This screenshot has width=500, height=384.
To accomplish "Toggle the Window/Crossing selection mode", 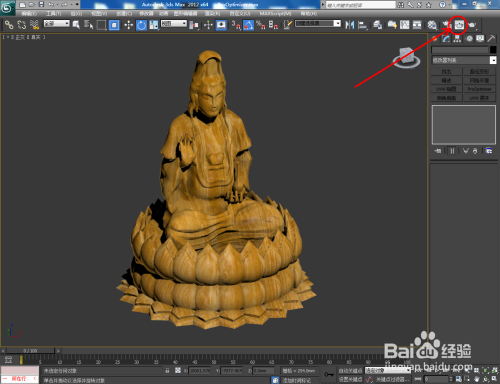I will [x=114, y=25].
